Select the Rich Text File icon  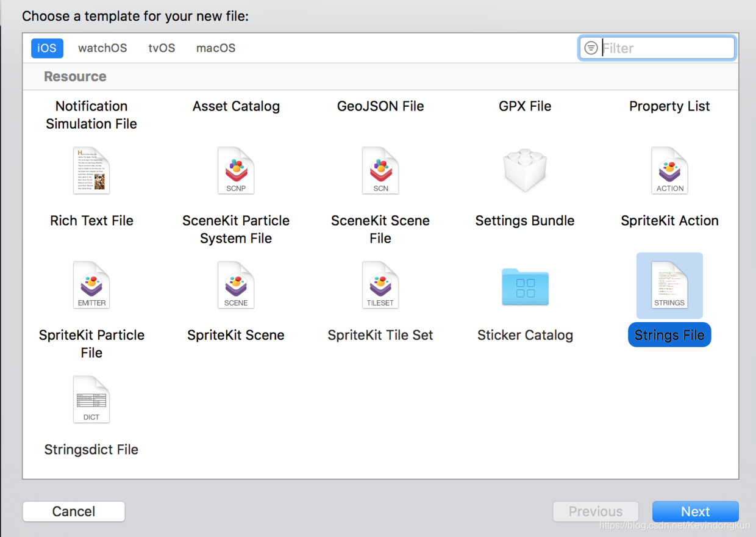(x=91, y=170)
